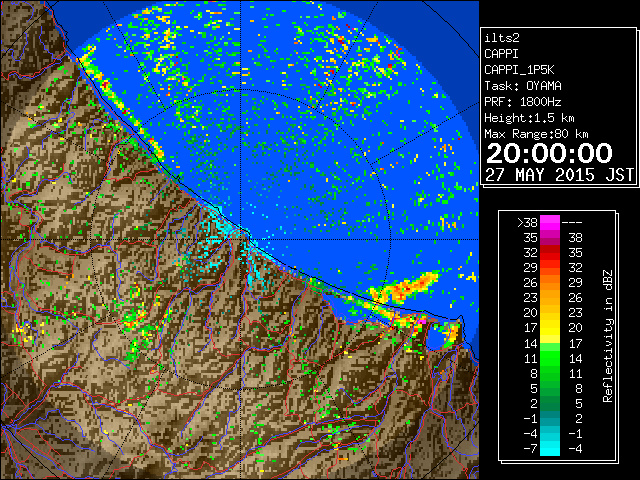Pick the bright green 11–14 dBZ legend band
The height and width of the screenshot is (480, 640).
[550, 358]
